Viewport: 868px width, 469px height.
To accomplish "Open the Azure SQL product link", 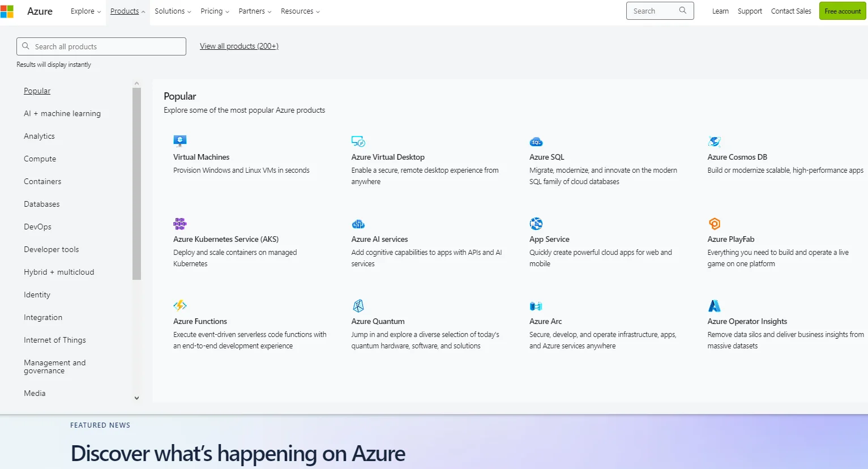I will [547, 157].
